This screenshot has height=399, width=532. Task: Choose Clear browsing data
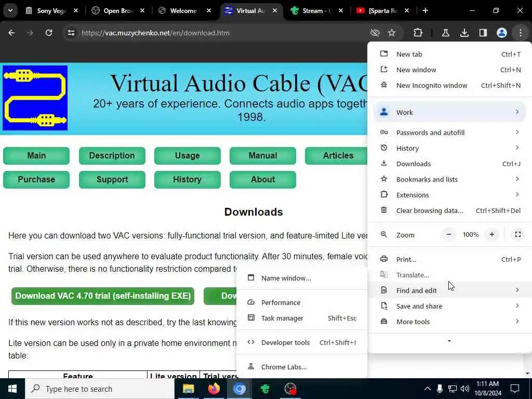pyautogui.click(x=449, y=211)
